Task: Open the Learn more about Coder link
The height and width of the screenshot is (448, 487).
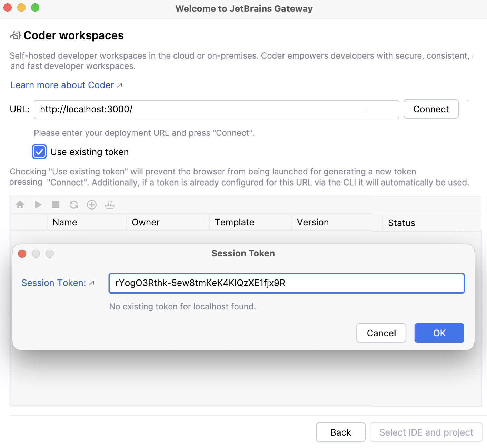Action: tap(67, 85)
